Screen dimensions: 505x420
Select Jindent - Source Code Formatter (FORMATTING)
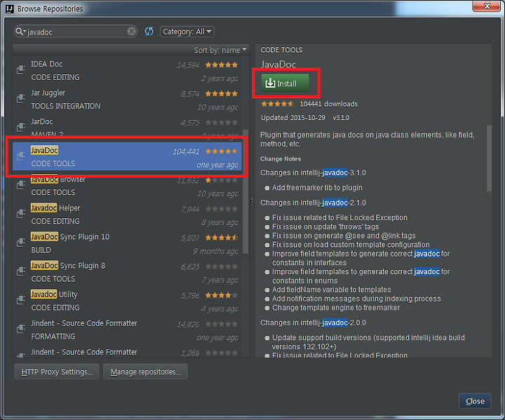click(128, 330)
